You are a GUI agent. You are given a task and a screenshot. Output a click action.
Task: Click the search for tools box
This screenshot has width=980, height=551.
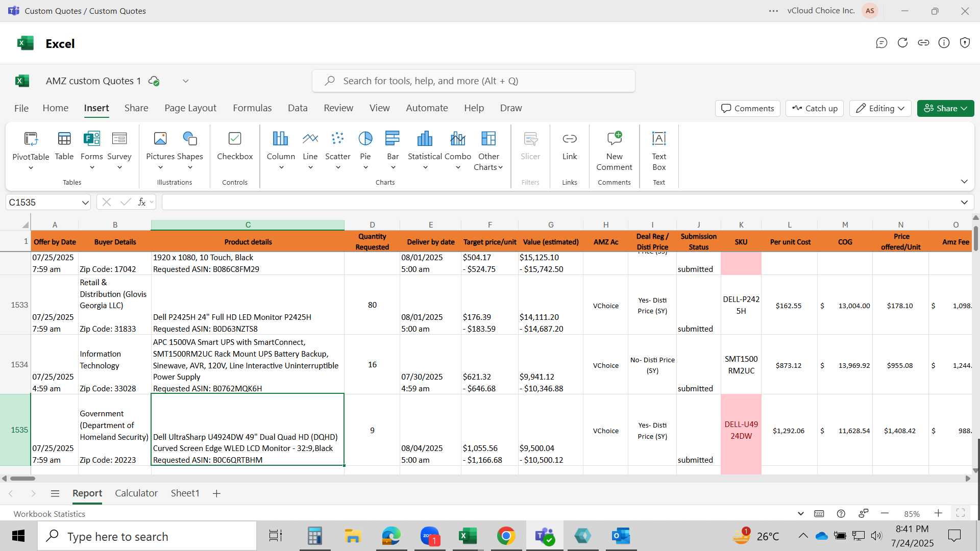point(474,81)
